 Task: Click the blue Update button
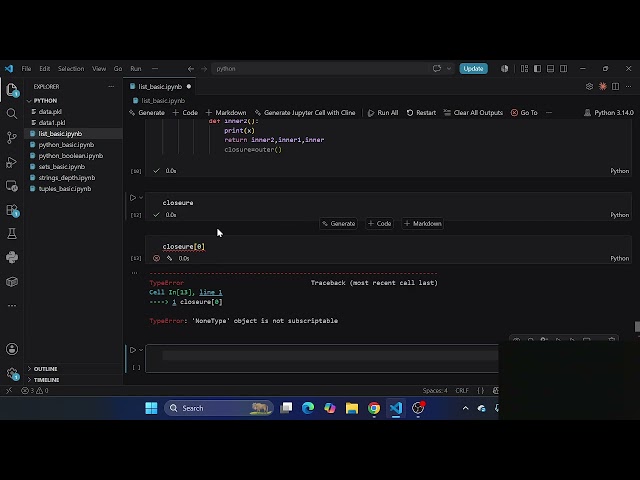click(x=473, y=69)
